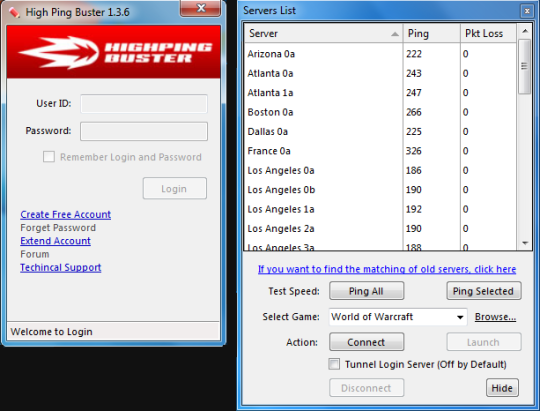Screen dimensions: 540x411
Task: Click the ping value 243
Action: click(414, 73)
